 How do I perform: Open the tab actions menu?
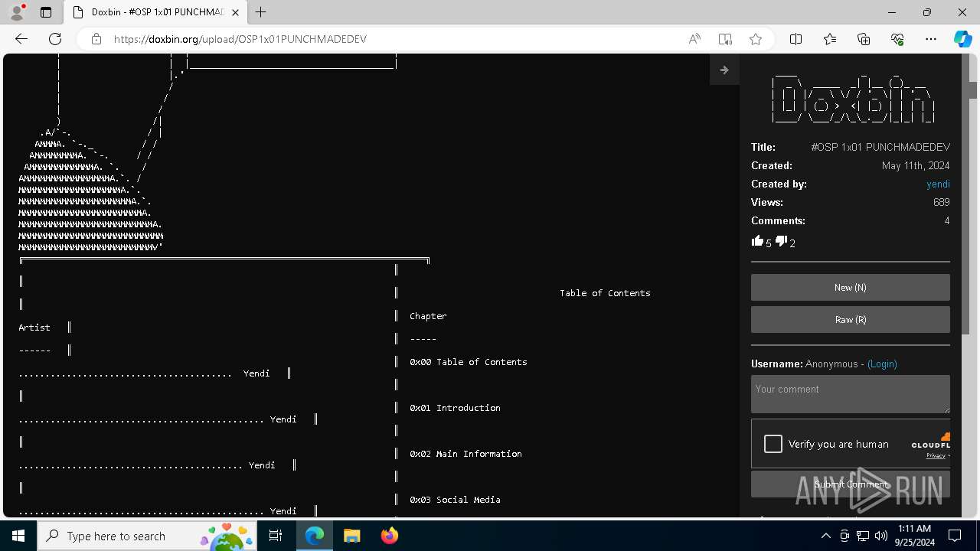click(x=46, y=12)
